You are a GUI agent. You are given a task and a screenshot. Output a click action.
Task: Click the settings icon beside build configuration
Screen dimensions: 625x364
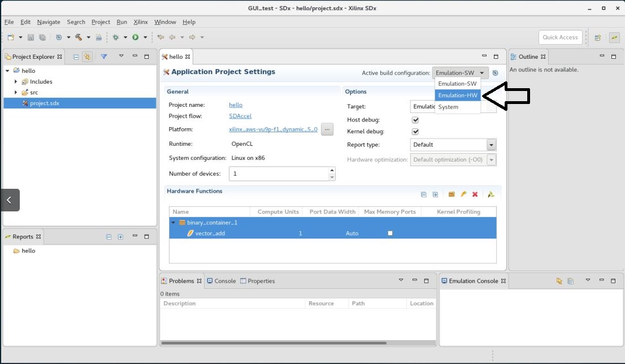[495, 73]
